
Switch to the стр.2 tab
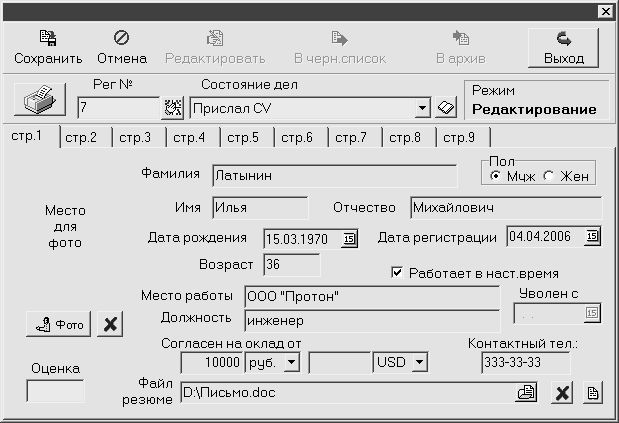click(81, 137)
